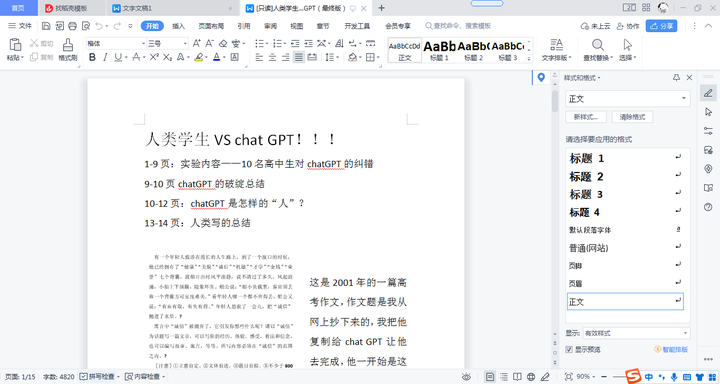
Task: Open the File menu
Action: point(20,26)
